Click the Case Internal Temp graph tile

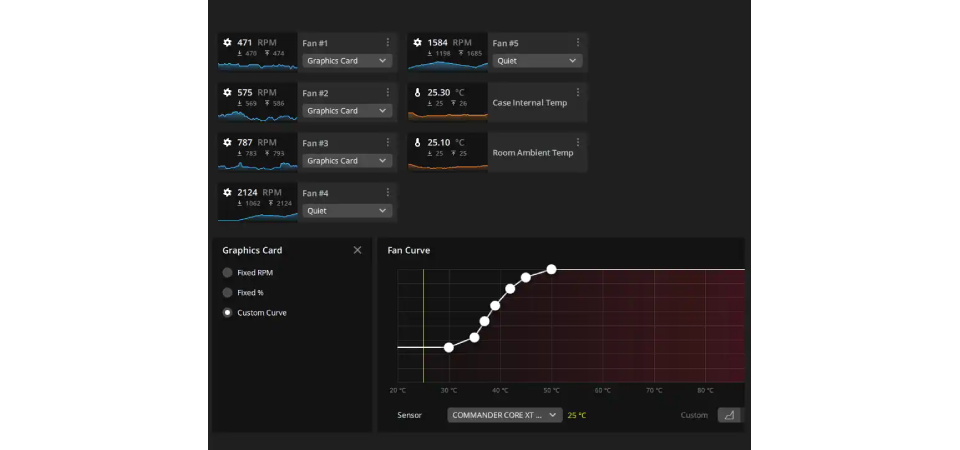pyautogui.click(x=448, y=102)
